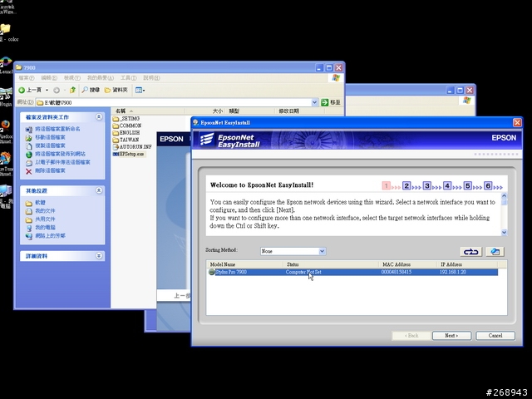Image resolution: width=532 pixels, height=399 pixels.
Task: Open the Sorting Method dropdown
Action: click(322, 251)
